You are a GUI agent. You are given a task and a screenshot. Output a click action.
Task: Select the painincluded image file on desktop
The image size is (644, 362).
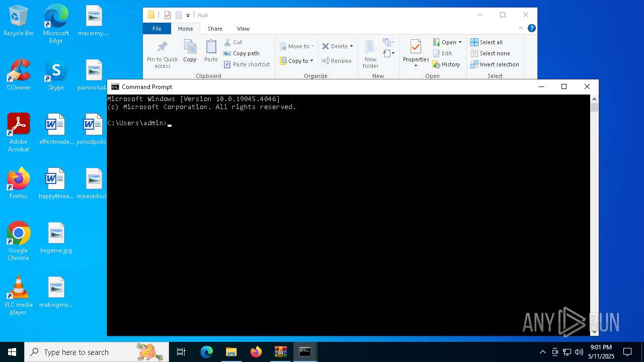(94, 75)
